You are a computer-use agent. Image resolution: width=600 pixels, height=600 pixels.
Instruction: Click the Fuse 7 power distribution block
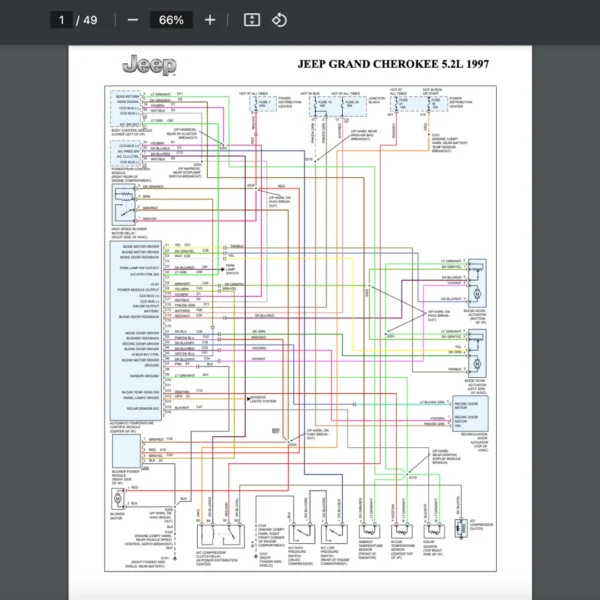point(263,104)
